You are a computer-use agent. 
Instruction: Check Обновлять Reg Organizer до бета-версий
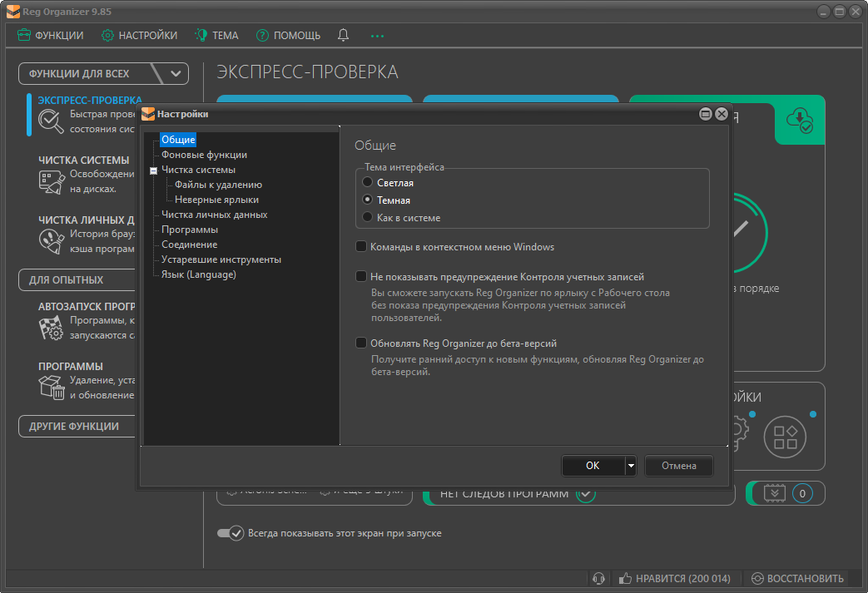click(361, 343)
